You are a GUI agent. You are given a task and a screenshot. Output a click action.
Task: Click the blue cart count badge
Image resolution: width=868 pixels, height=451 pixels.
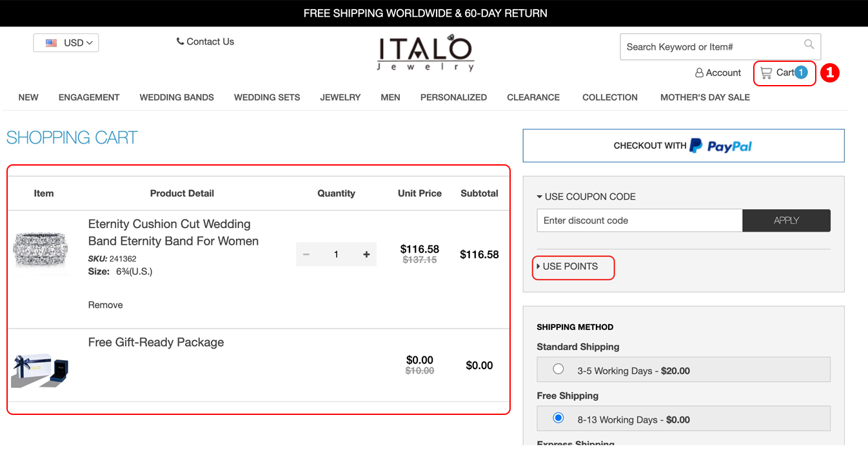(800, 72)
